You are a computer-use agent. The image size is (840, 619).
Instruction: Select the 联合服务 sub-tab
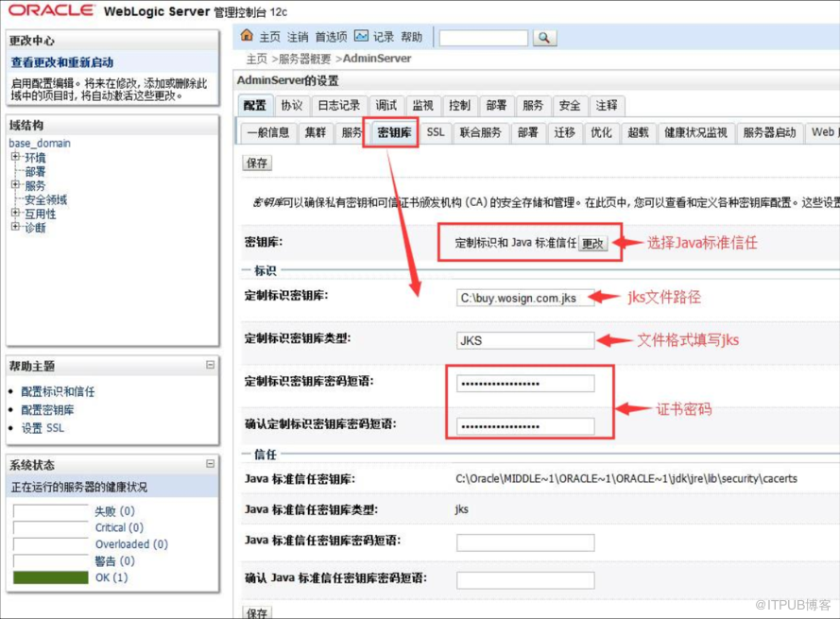coord(481,132)
